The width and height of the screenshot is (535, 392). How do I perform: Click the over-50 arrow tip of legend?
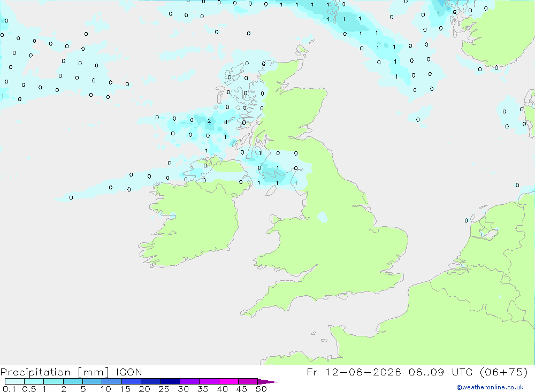(x=267, y=381)
